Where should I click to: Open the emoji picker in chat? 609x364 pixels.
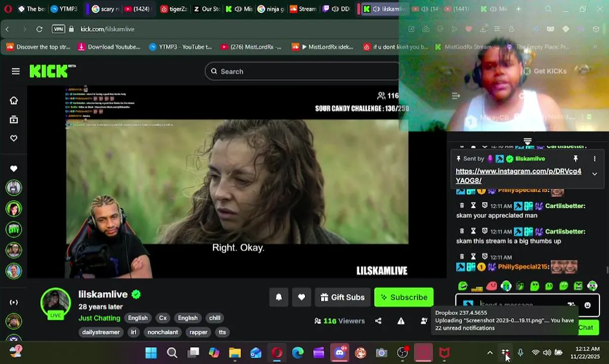click(x=587, y=305)
